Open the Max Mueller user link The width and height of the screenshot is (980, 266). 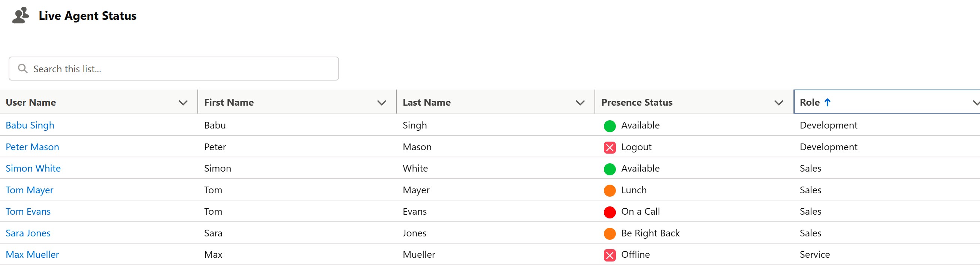click(32, 254)
